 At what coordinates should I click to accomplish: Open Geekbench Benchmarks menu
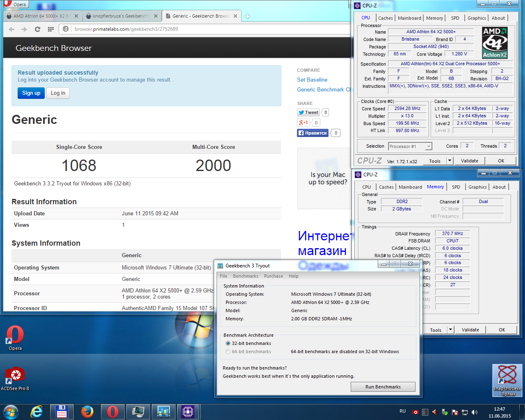(246, 276)
